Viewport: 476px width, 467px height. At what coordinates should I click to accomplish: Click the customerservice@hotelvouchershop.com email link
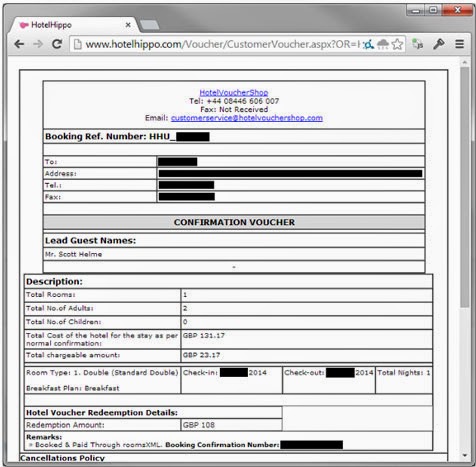point(247,118)
